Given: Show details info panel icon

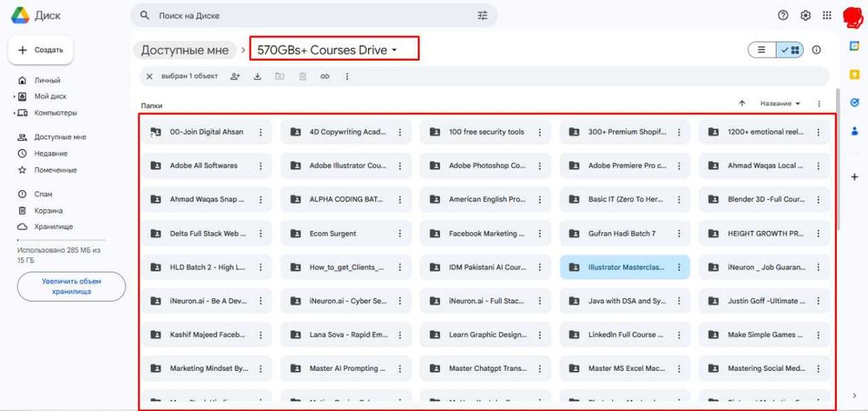Looking at the screenshot, I should (816, 50).
